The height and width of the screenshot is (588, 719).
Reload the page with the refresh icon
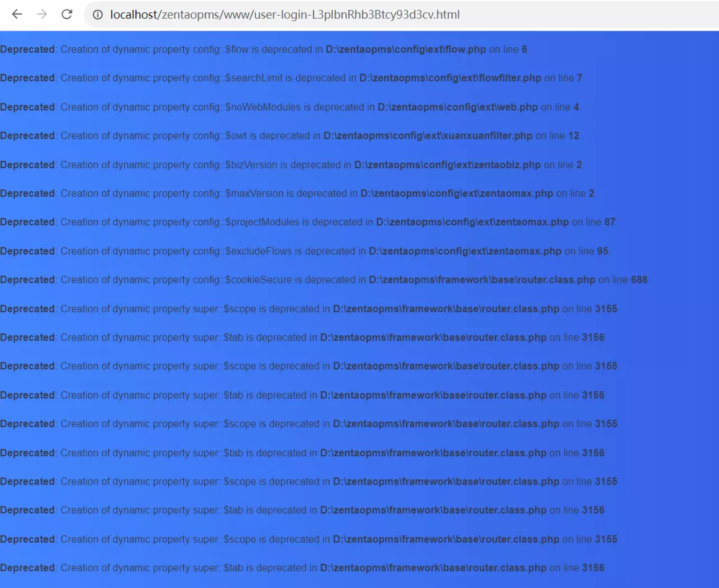click(67, 14)
